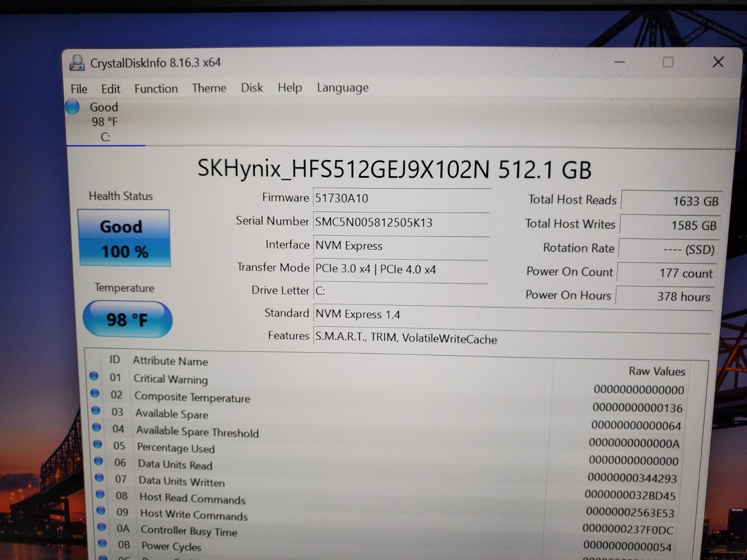This screenshot has height=560, width=747.
Task: Click raw value 0000000000000A
Action: pos(634,443)
